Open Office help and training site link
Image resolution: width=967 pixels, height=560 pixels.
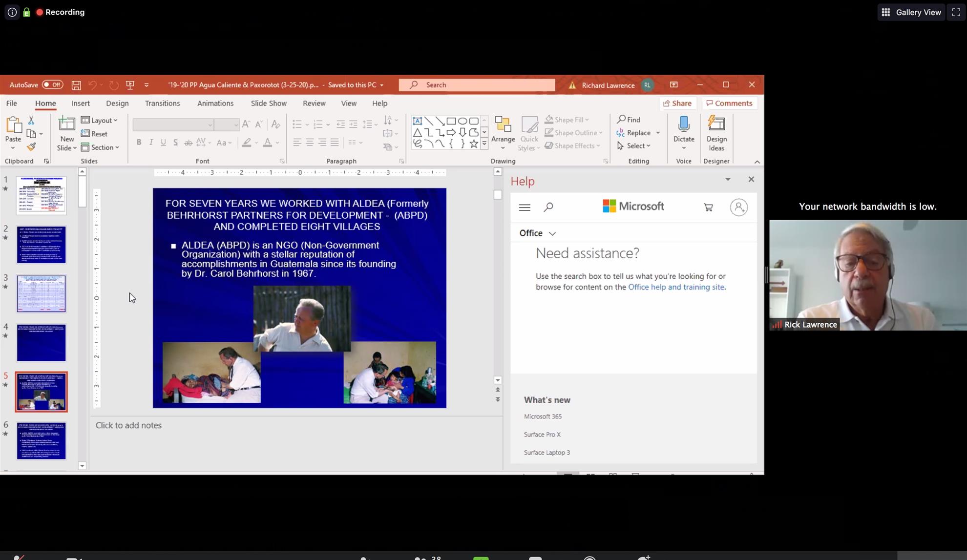[x=676, y=287]
